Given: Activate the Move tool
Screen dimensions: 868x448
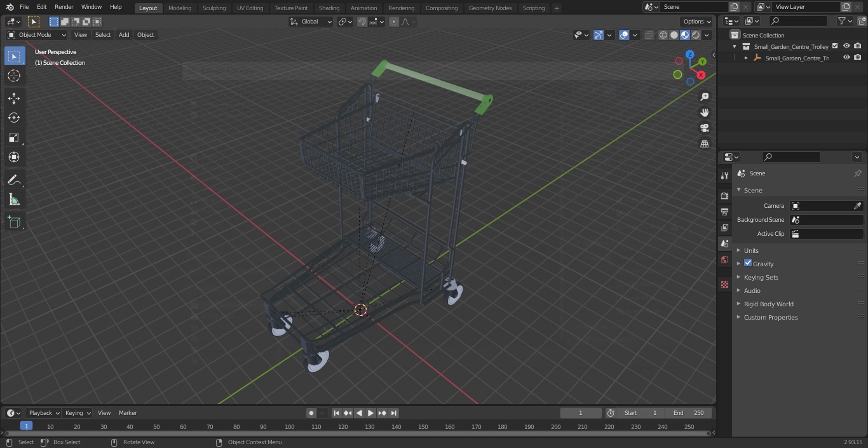Looking at the screenshot, I should (x=14, y=98).
